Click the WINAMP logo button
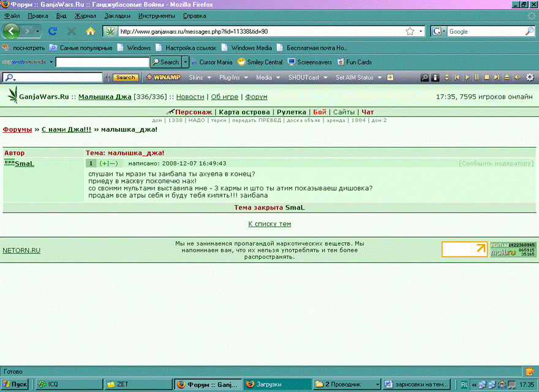The height and width of the screenshot is (392, 539). (x=164, y=77)
